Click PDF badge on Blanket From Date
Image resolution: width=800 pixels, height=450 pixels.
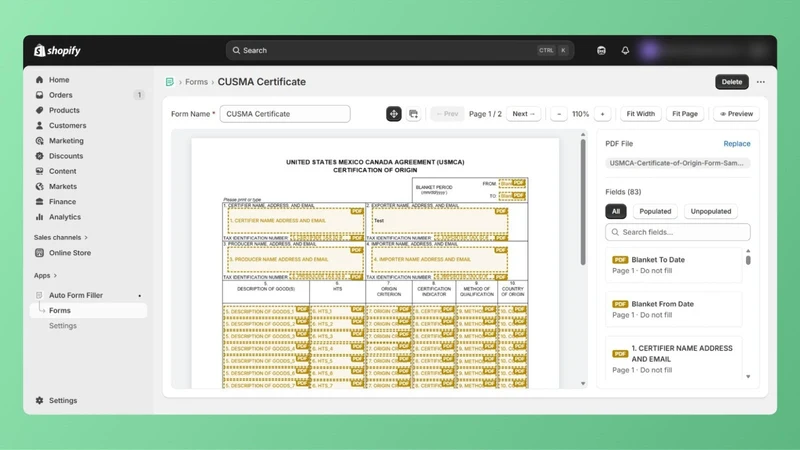(x=620, y=304)
